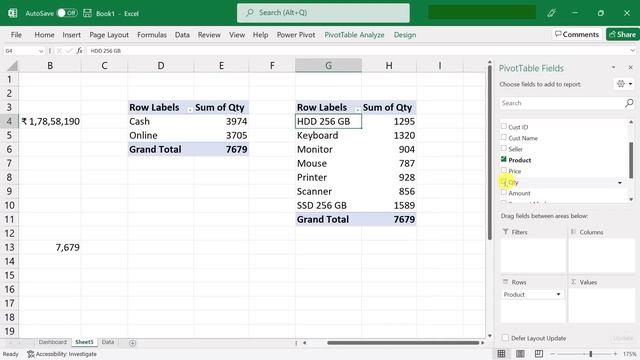The image size is (640, 360).
Task: Close the PivotTable Fields pane
Action: click(630, 67)
